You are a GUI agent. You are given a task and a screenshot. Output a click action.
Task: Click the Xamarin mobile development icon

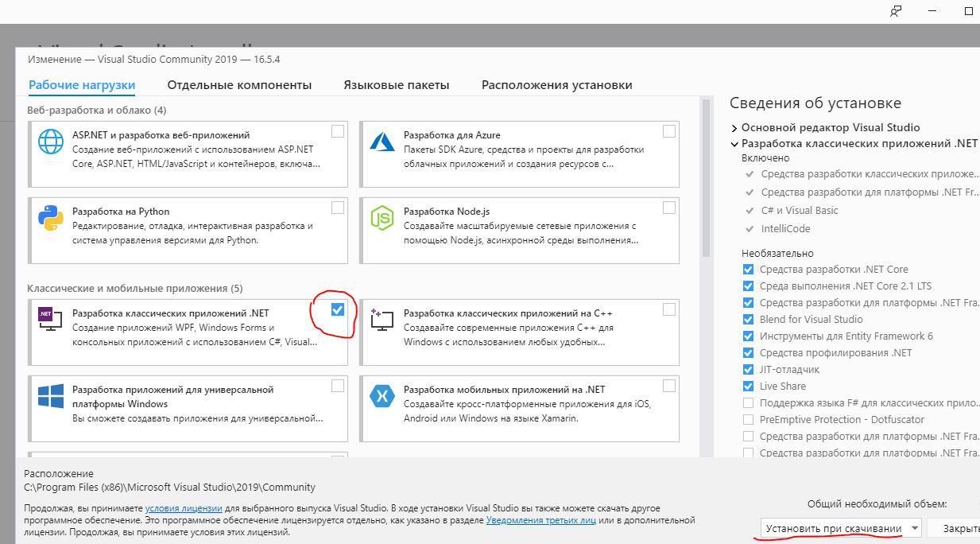[382, 395]
